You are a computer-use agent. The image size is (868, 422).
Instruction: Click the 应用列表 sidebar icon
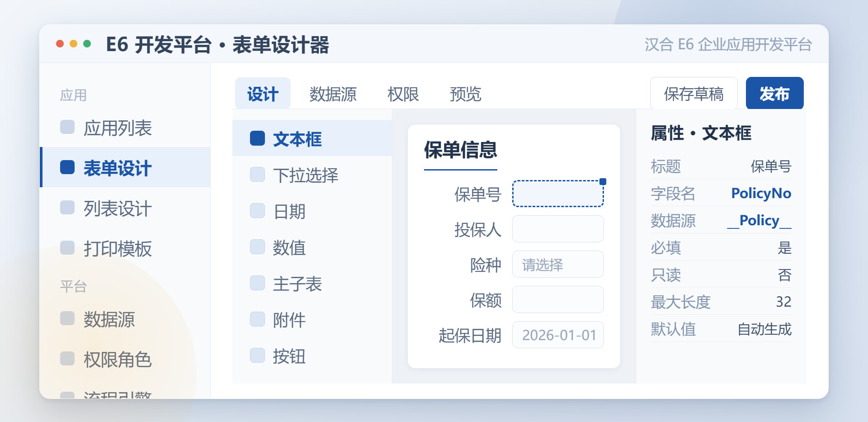(x=67, y=127)
